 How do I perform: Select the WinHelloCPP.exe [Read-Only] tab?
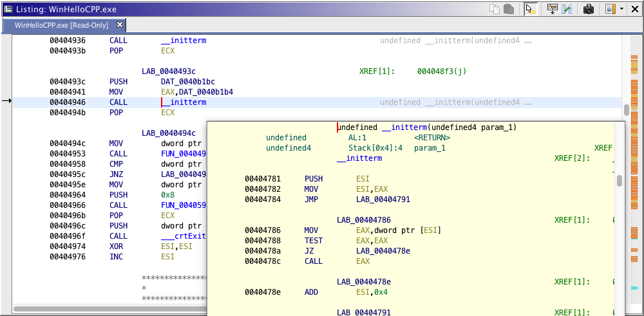tap(60, 25)
